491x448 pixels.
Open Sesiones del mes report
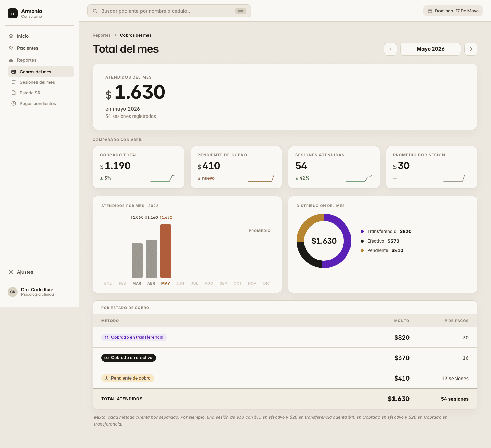click(x=41, y=82)
